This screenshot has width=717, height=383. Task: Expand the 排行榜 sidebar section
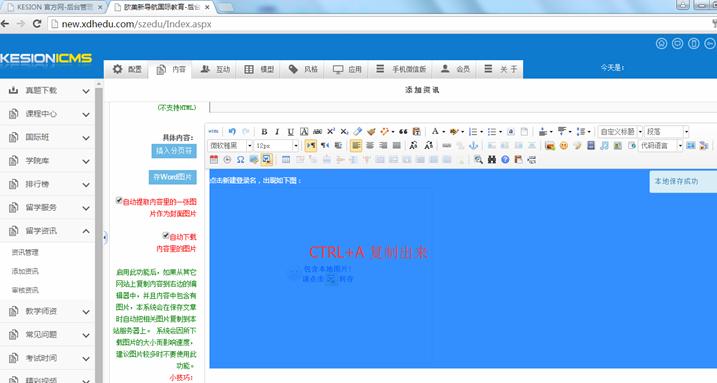[x=48, y=184]
